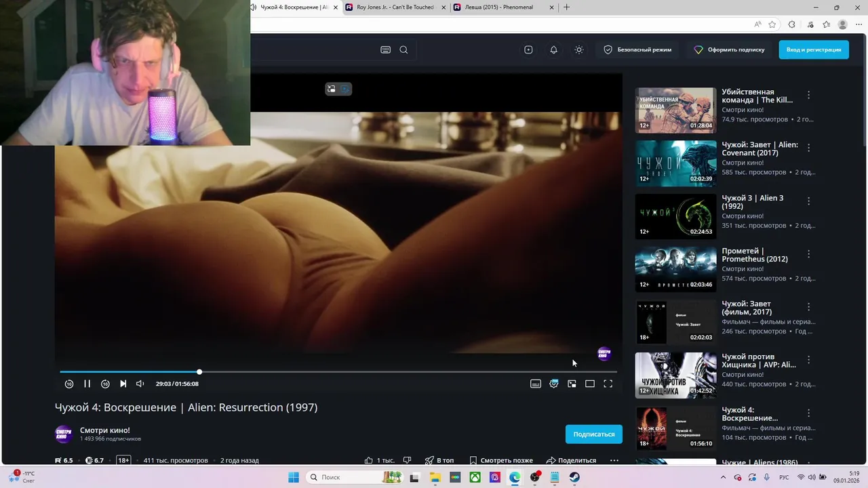Screen dimensions: 868x488
Task: Open Microsoft Edge taskbar icon
Action: 515,477
